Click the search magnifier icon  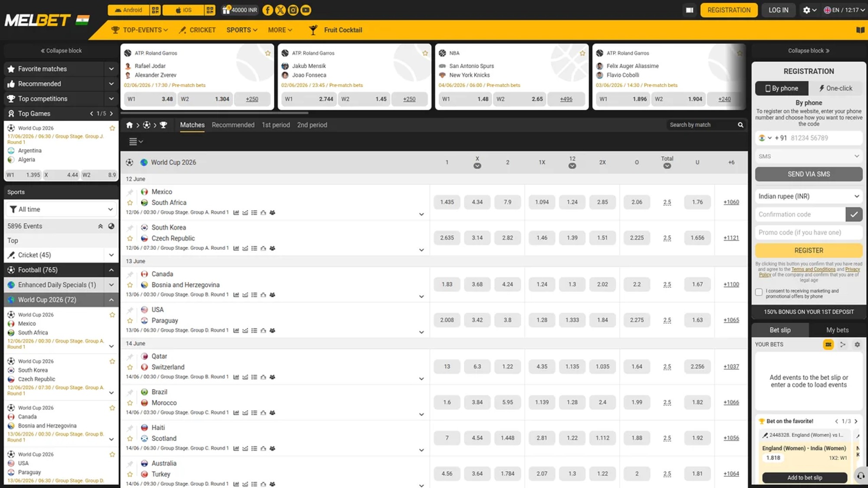coord(740,125)
